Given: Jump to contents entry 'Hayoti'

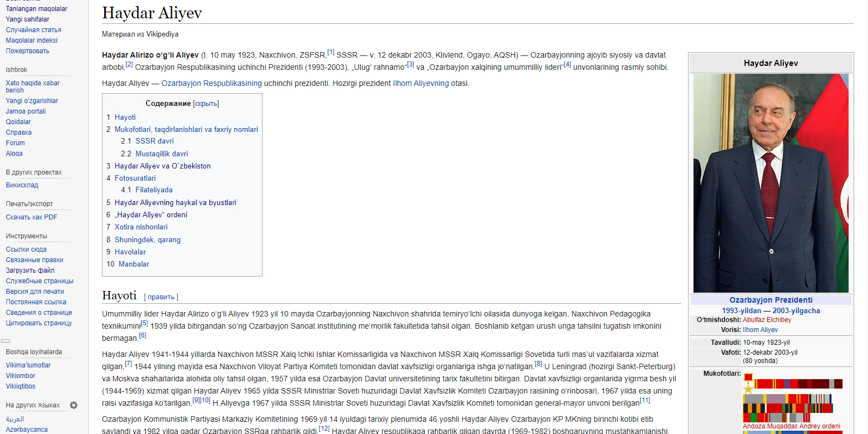Looking at the screenshot, I should tap(125, 118).
